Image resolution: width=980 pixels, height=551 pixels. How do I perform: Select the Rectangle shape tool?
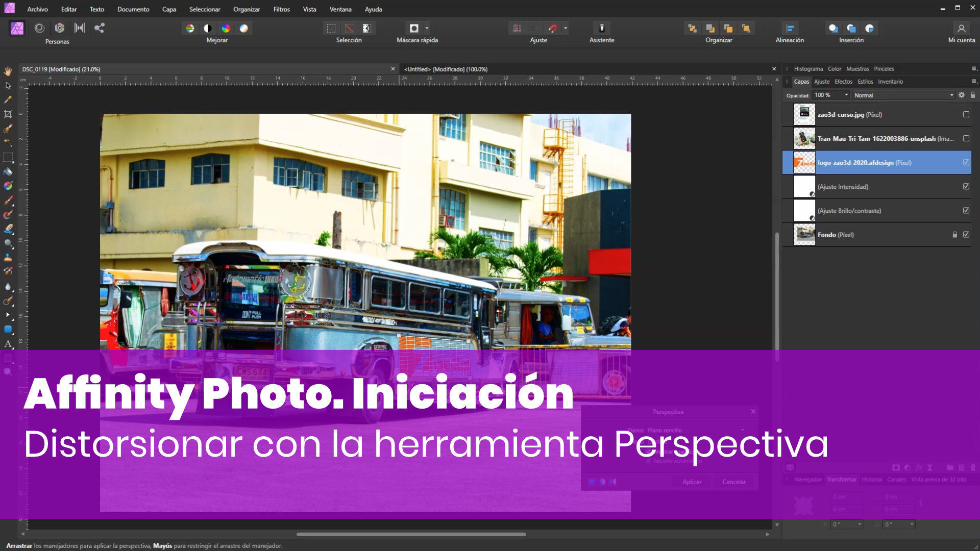coord(8,330)
